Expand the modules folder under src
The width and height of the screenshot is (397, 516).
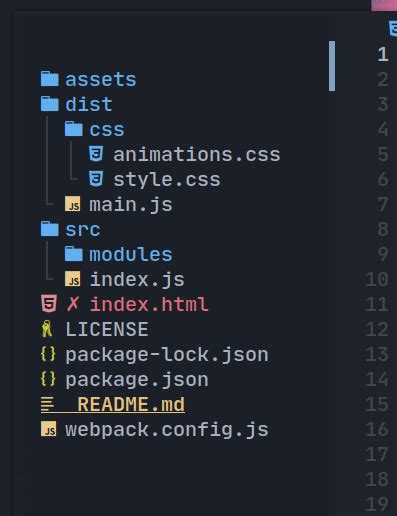(x=118, y=254)
